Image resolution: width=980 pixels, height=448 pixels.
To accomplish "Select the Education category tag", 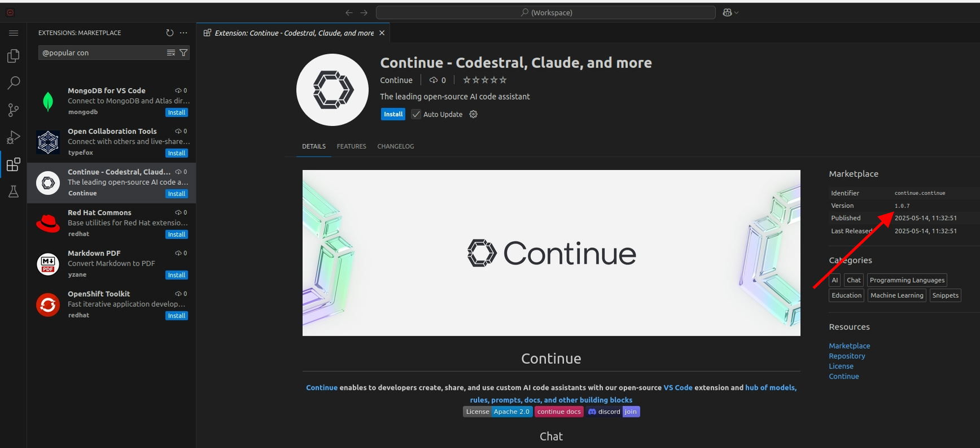I will pyautogui.click(x=847, y=295).
